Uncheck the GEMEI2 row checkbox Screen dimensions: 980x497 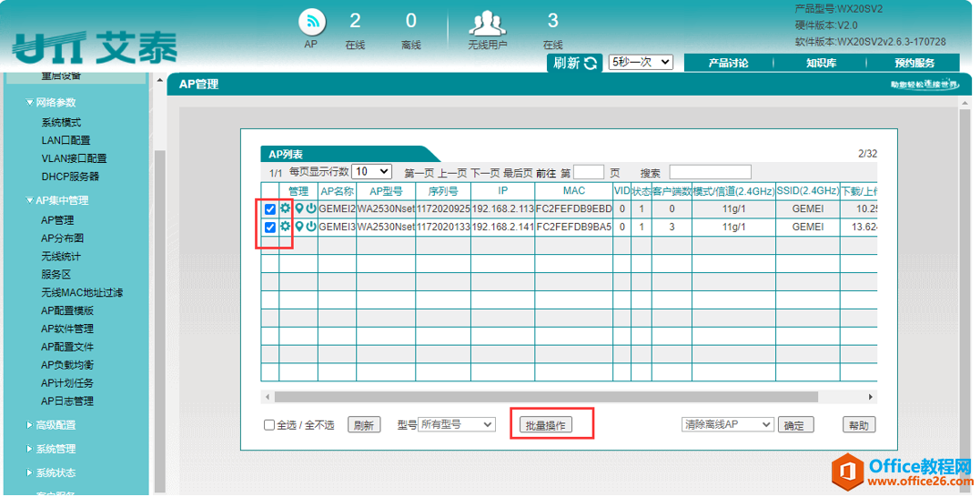(x=270, y=209)
